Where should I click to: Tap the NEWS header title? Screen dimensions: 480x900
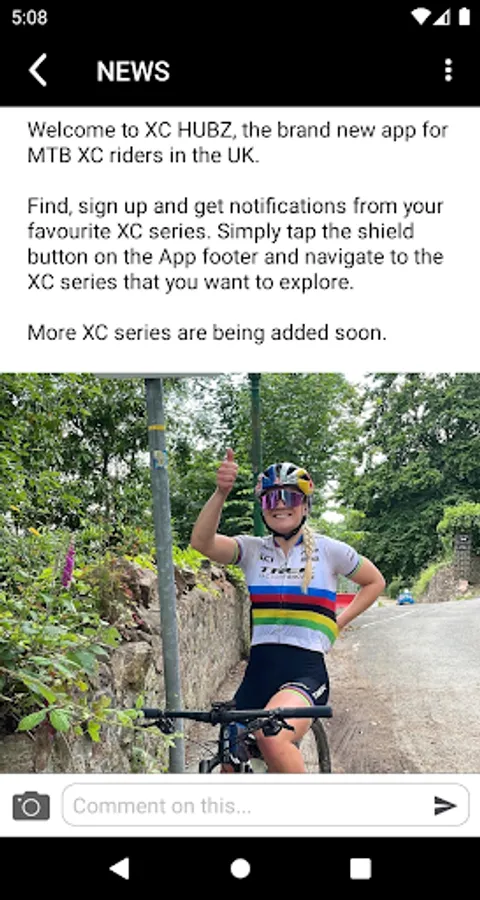[133, 71]
